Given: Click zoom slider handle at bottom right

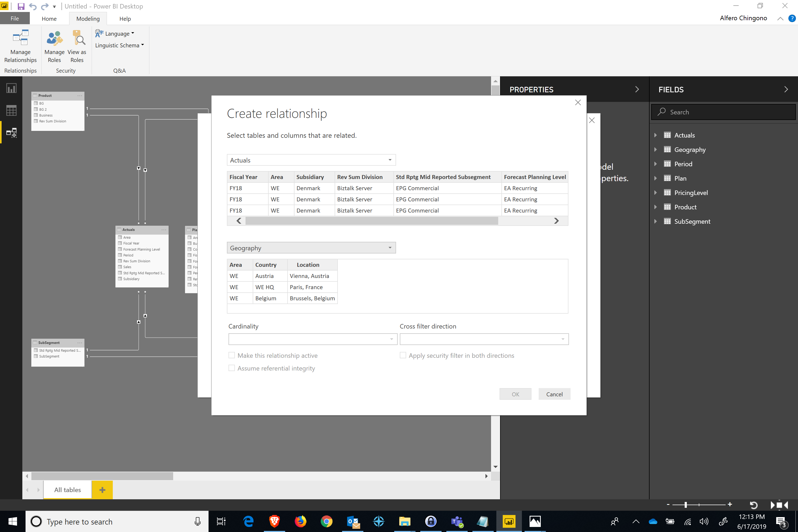Looking at the screenshot, I should (x=685, y=505).
